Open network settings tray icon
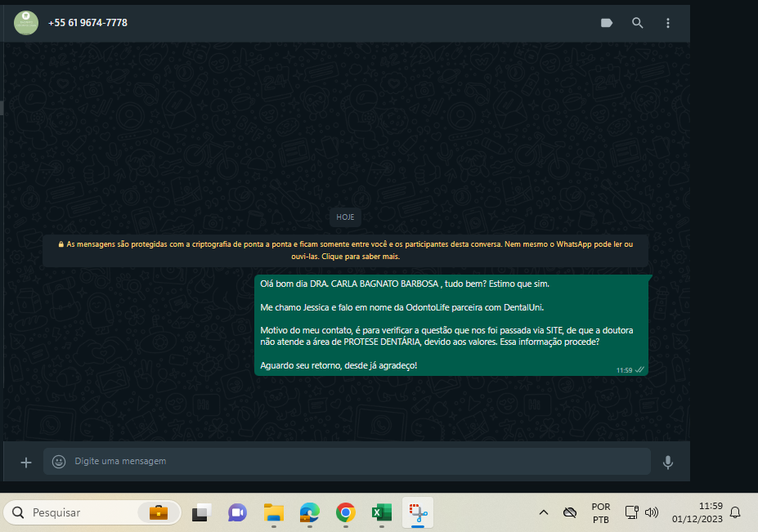758x532 pixels. (632, 512)
